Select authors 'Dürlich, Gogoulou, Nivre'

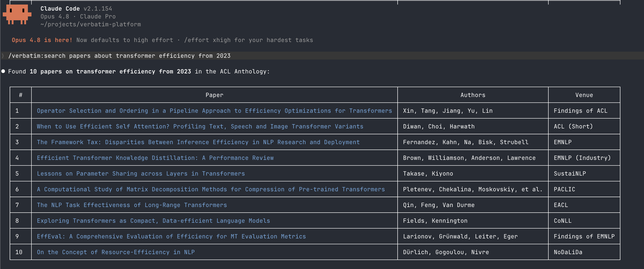[x=446, y=252]
